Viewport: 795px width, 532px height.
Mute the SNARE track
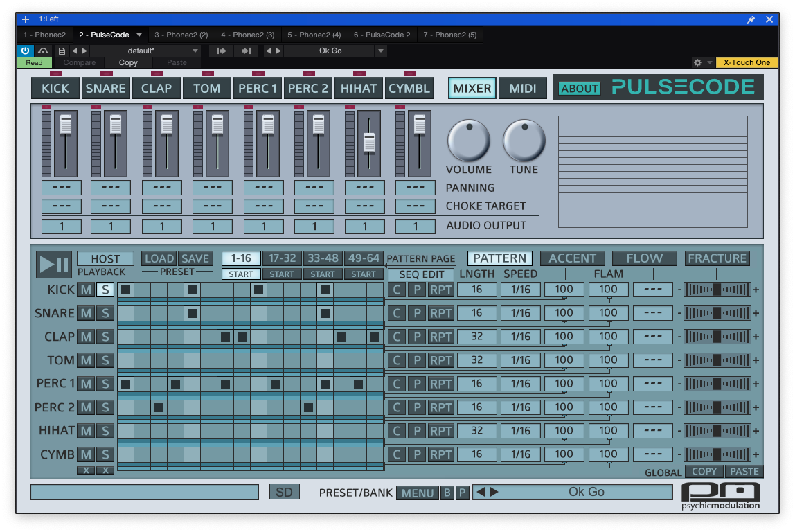tap(86, 313)
